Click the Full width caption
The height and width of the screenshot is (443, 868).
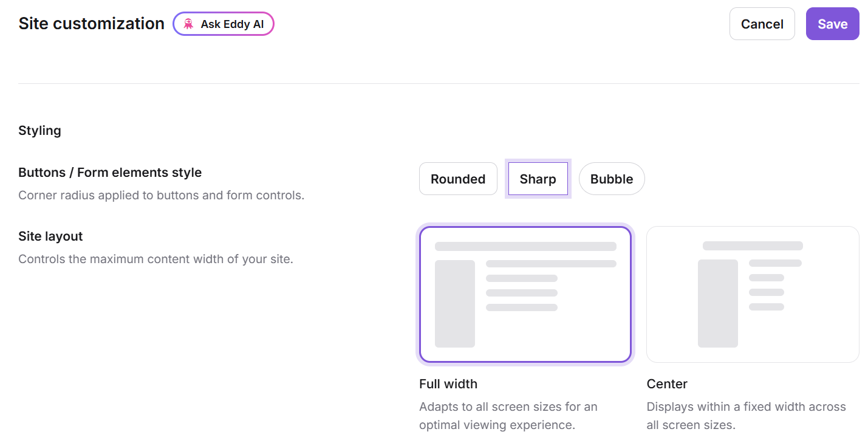[448, 384]
